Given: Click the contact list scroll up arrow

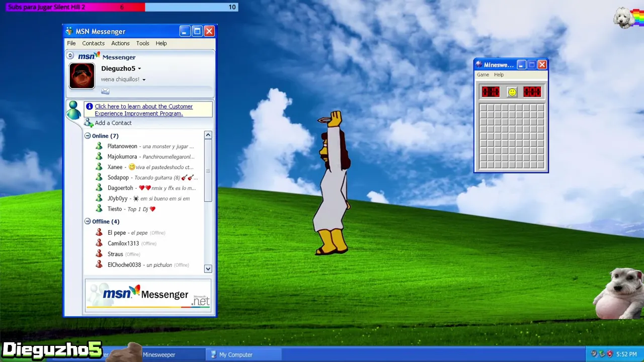Looking at the screenshot, I should [208, 135].
